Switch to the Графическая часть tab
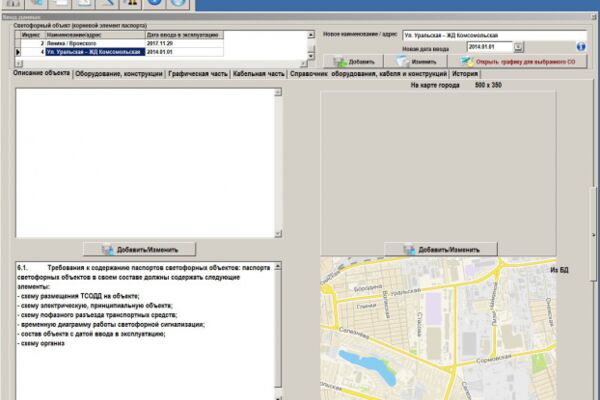This screenshot has height=400, width=600. pyautogui.click(x=197, y=74)
